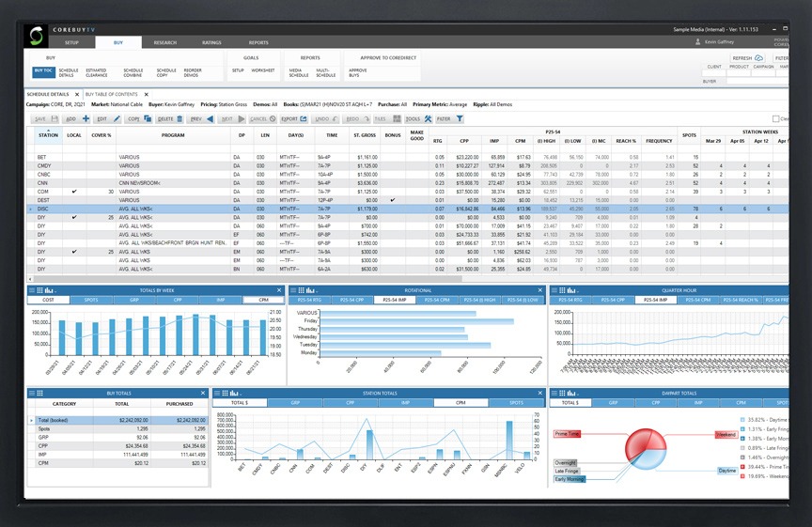Open chart type dropdown in Daypart Totals panel
The height and width of the screenshot is (527, 812).
pos(572,394)
